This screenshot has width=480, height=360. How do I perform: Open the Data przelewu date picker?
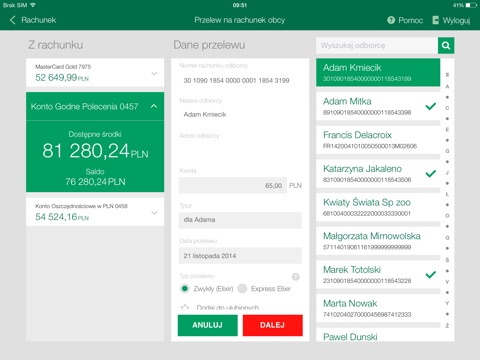pos(240,256)
